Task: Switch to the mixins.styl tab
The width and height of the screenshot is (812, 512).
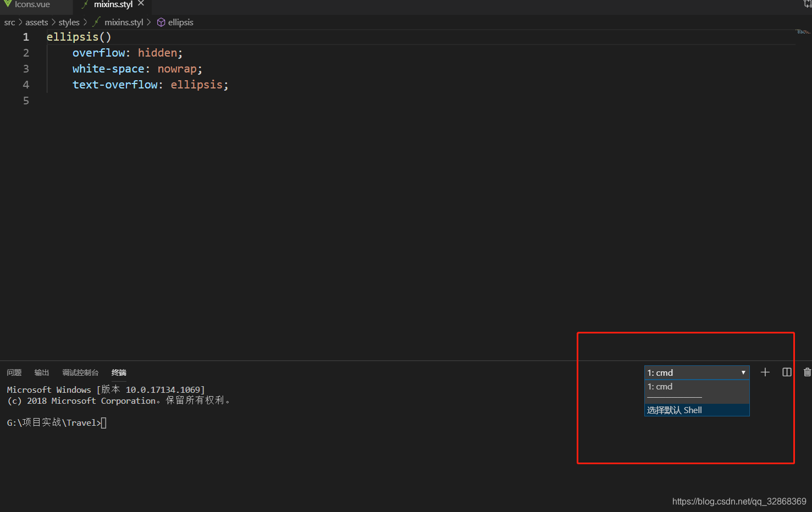Action: pos(113,4)
